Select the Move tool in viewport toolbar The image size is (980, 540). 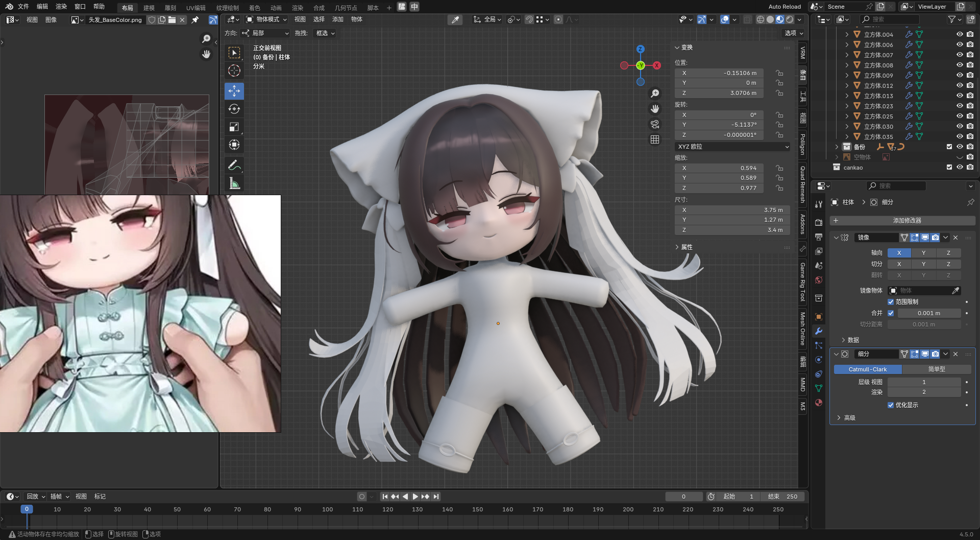(x=234, y=91)
